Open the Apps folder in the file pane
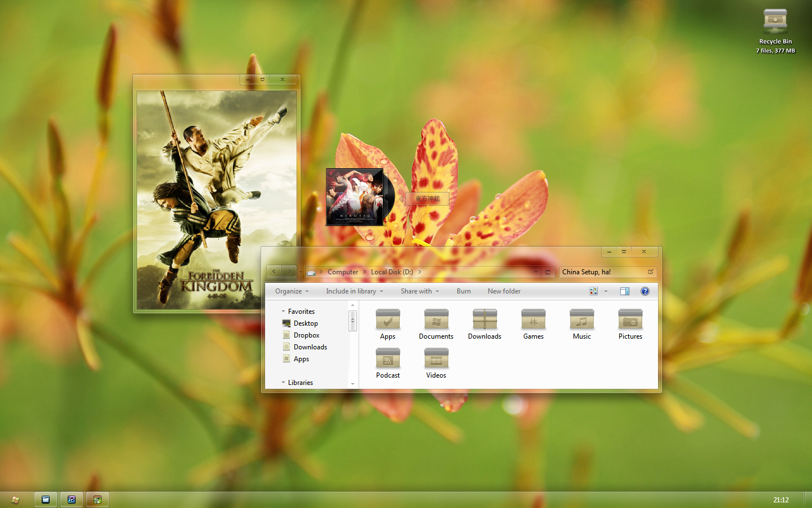The width and height of the screenshot is (812, 508). coord(388,325)
